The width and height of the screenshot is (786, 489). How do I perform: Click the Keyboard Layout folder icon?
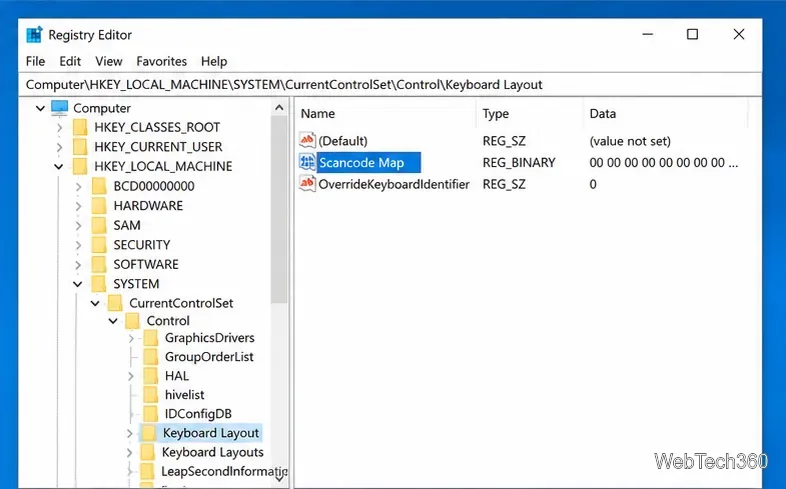[x=148, y=433]
